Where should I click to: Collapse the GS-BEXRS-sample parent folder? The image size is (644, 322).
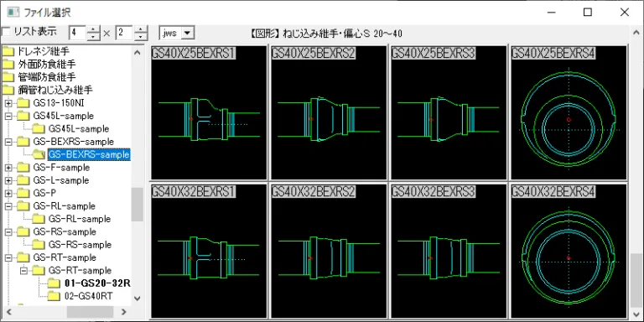[x=8, y=142]
